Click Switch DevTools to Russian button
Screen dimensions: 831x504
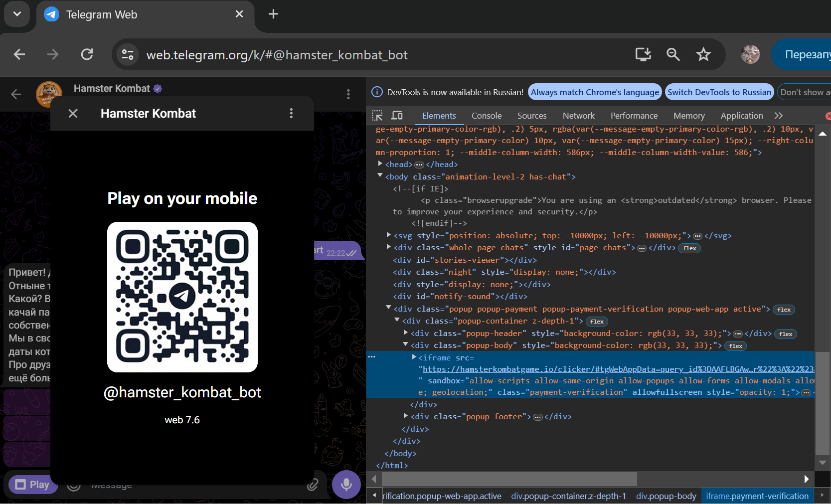tap(719, 92)
